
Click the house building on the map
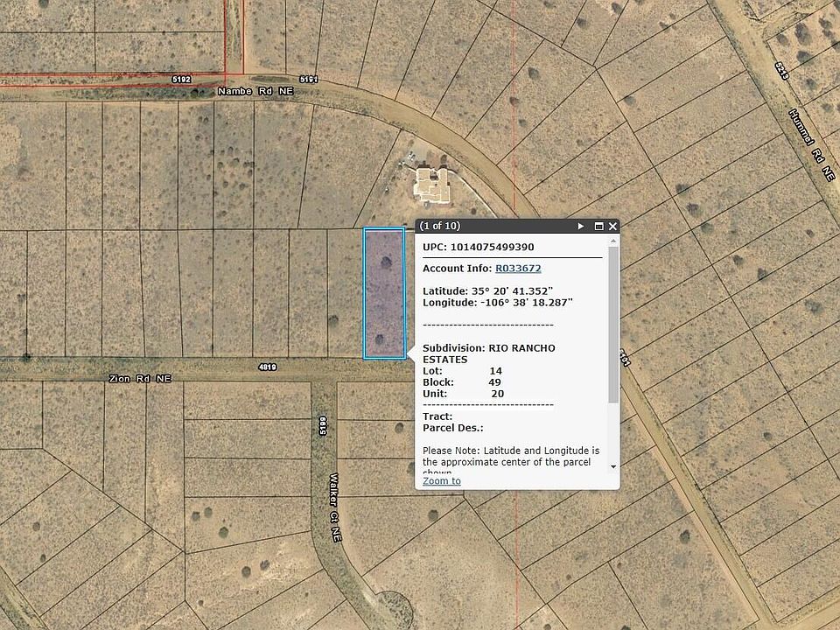tap(431, 185)
